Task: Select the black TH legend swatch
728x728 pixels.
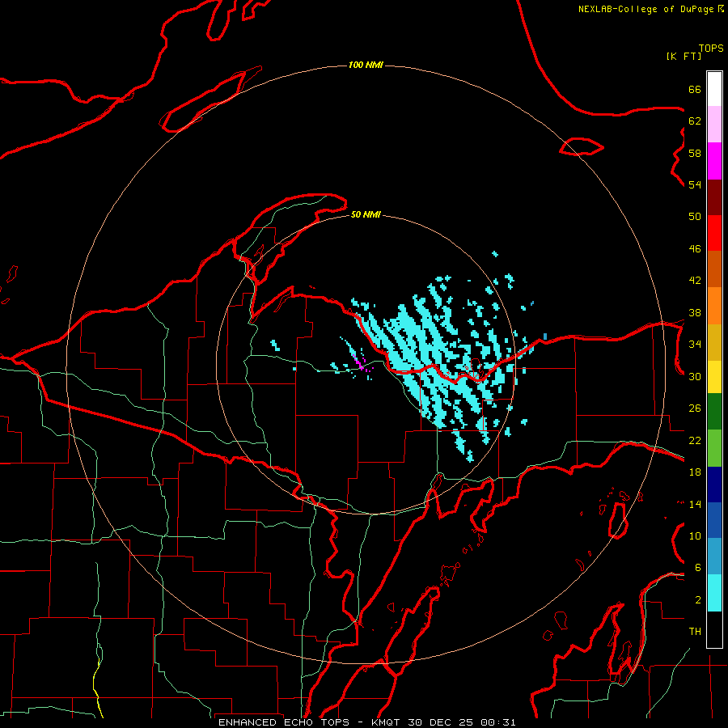Action: [714, 629]
